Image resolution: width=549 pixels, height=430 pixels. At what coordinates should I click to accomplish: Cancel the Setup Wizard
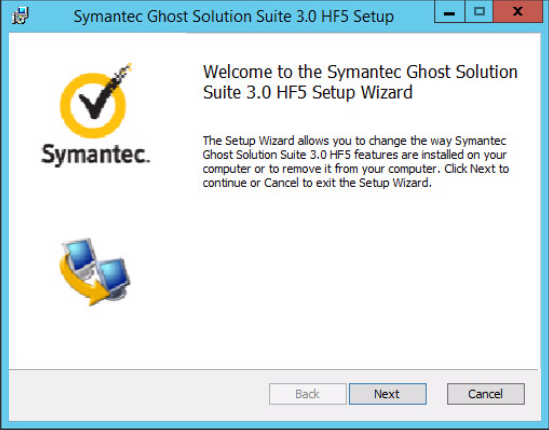[x=486, y=394]
